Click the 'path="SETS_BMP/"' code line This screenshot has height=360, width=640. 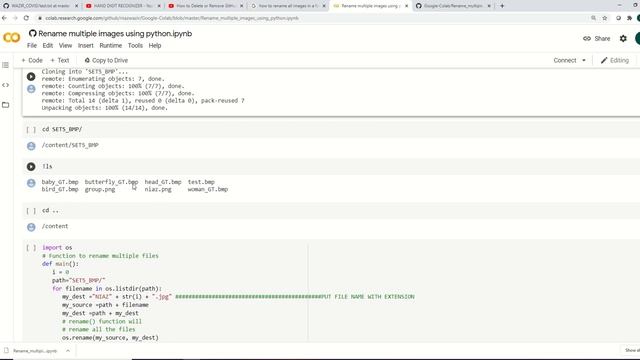[x=78, y=280]
